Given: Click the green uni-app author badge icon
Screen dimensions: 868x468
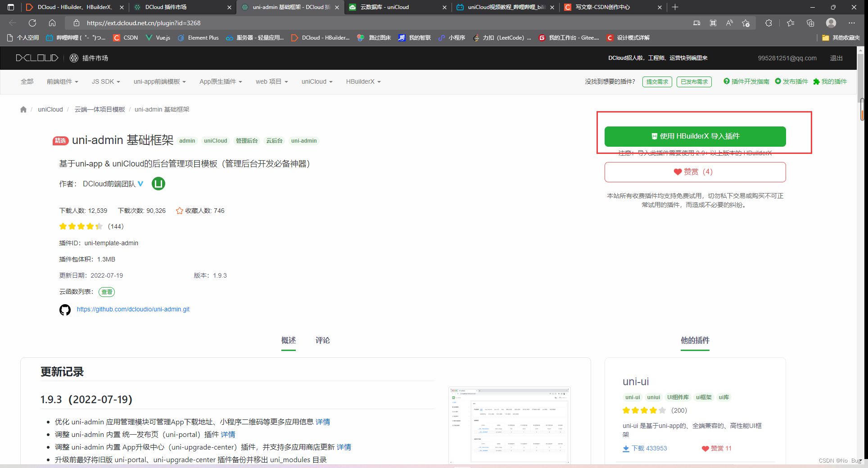Looking at the screenshot, I should pyautogui.click(x=158, y=184).
